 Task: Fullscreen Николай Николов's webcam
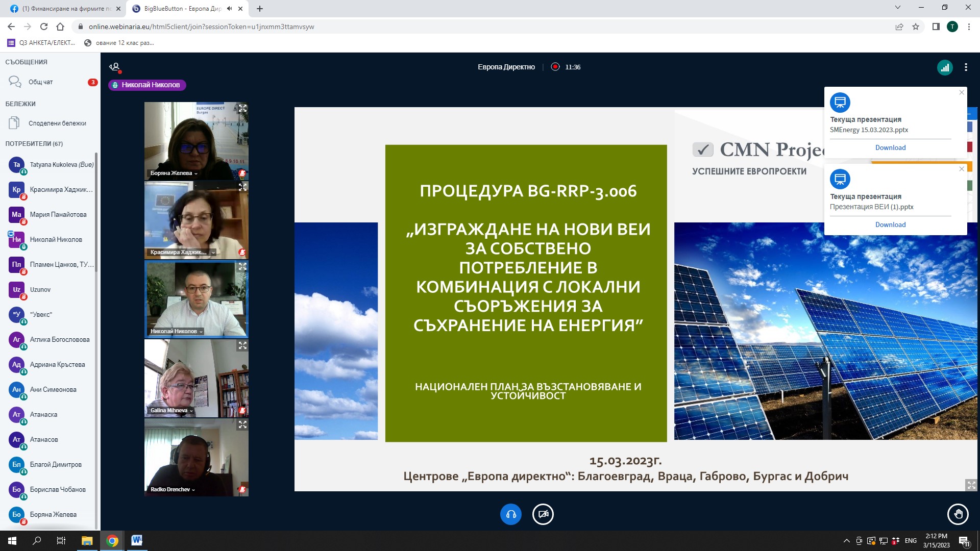pyautogui.click(x=243, y=266)
